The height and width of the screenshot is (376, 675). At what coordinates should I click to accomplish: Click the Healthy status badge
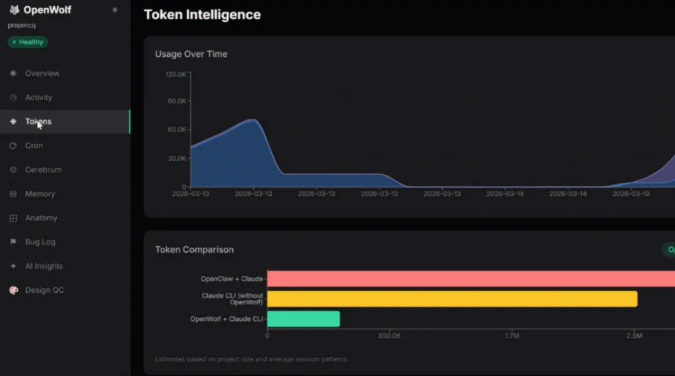click(x=28, y=42)
